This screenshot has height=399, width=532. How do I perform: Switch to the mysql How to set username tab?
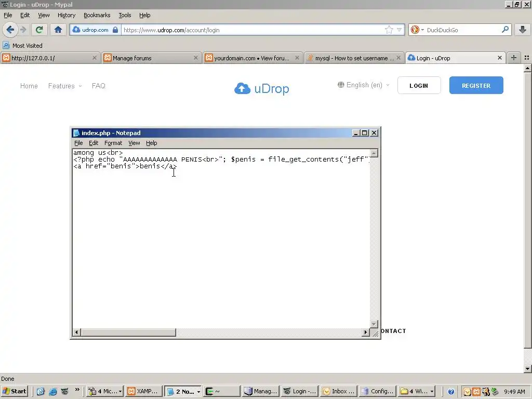click(x=354, y=58)
